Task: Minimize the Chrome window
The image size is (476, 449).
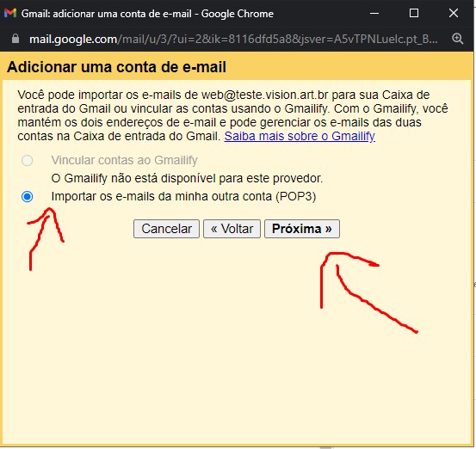Action: 374,13
